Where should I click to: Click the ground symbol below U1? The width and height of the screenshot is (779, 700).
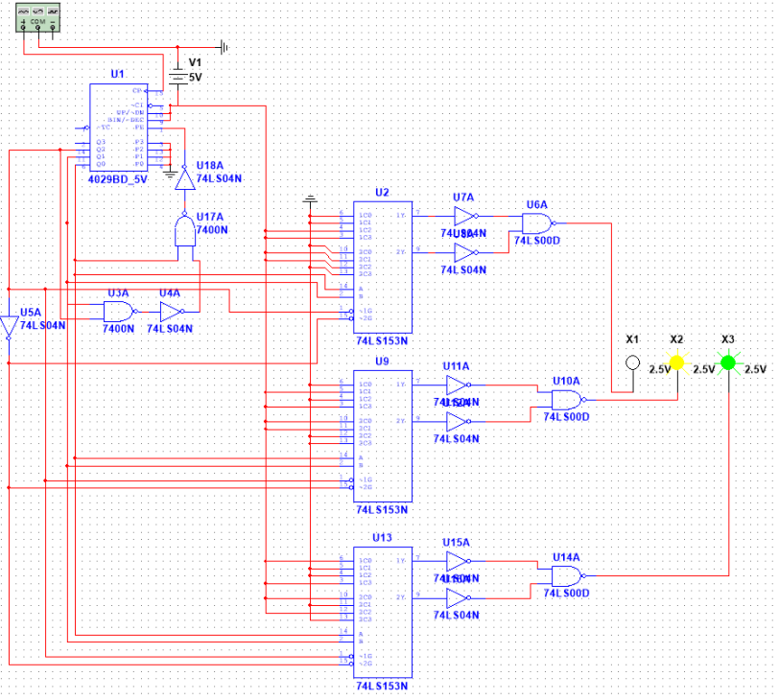(171, 175)
